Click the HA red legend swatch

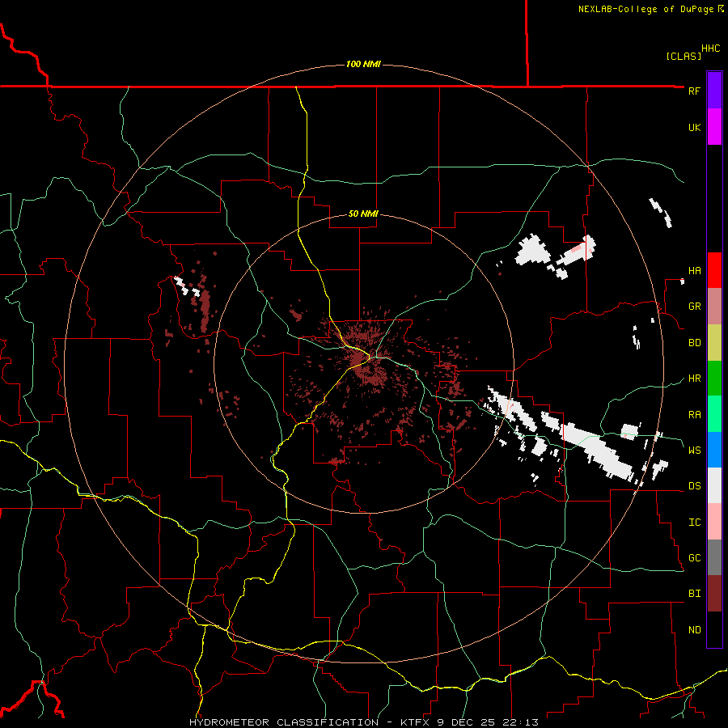click(714, 270)
